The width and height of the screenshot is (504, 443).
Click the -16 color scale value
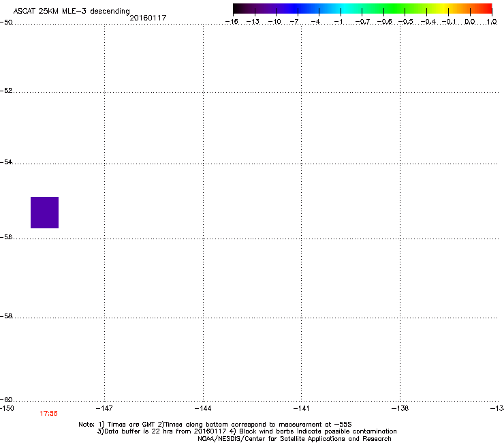click(232, 22)
